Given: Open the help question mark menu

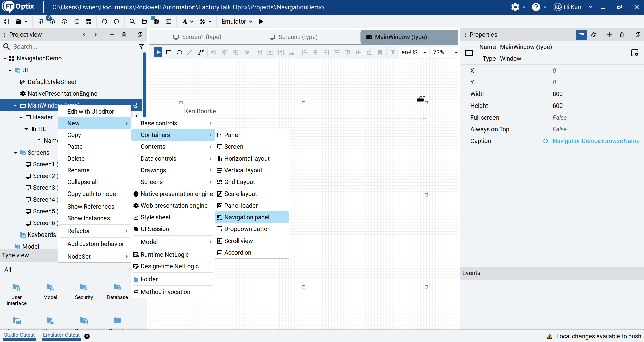Looking at the screenshot, I should [x=536, y=7].
